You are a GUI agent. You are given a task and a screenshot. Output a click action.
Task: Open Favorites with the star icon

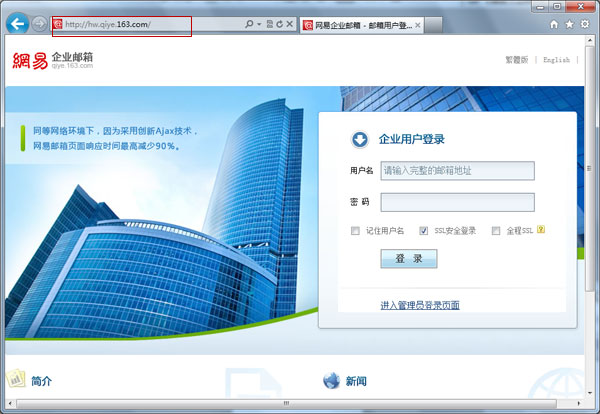(569, 24)
